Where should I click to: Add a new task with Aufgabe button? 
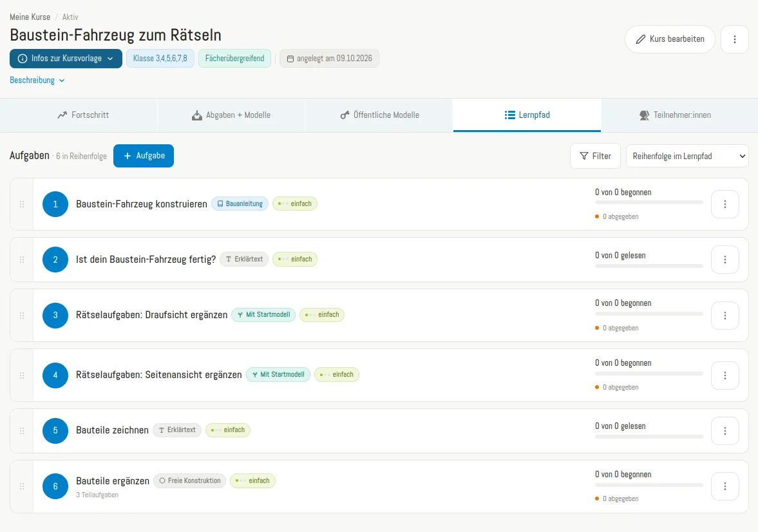pyautogui.click(x=144, y=156)
